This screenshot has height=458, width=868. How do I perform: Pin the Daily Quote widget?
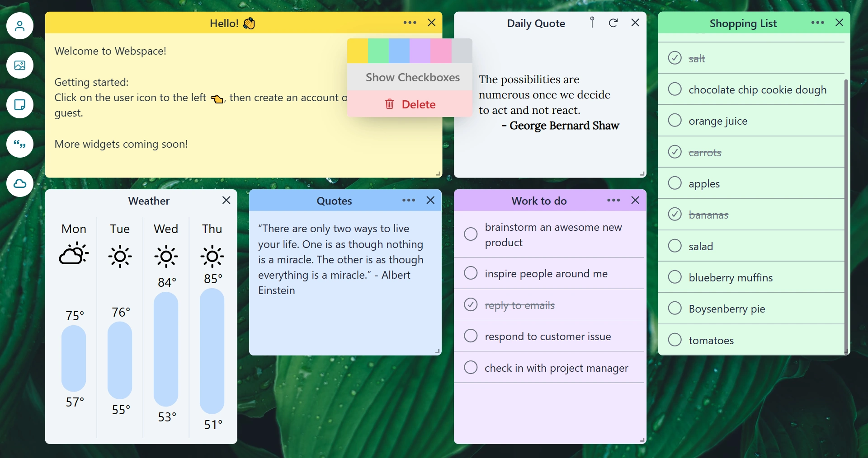(x=592, y=23)
